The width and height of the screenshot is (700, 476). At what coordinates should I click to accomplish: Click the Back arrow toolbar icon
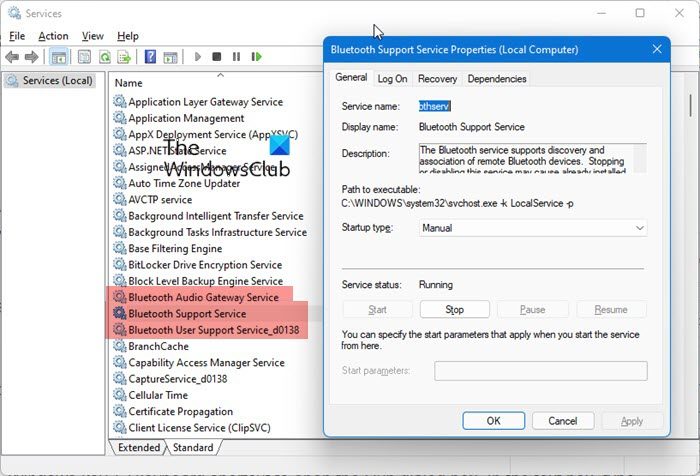[12, 57]
